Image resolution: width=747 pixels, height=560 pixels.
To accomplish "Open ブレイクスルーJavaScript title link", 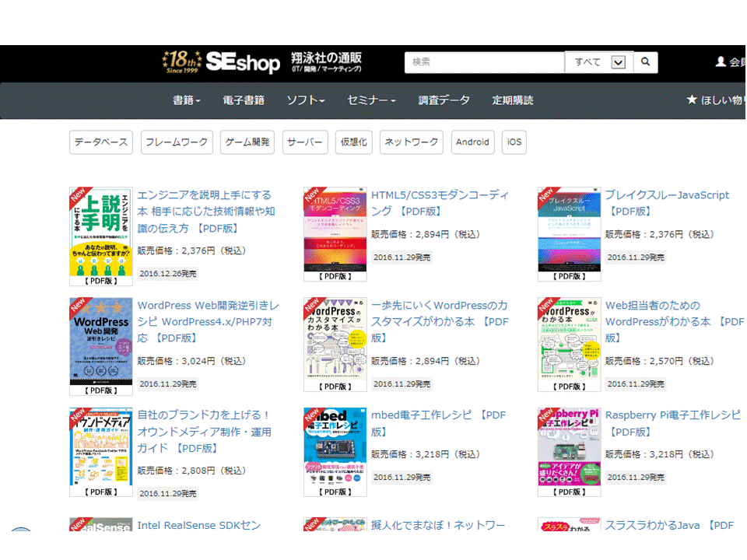I will click(x=667, y=203).
